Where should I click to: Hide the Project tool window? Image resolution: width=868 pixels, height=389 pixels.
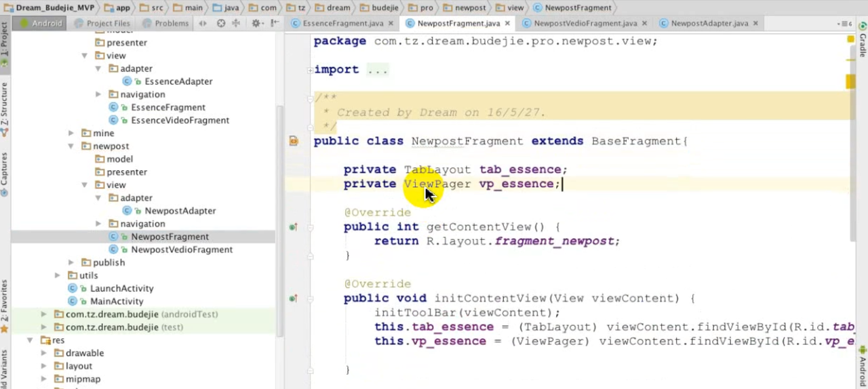tap(274, 23)
